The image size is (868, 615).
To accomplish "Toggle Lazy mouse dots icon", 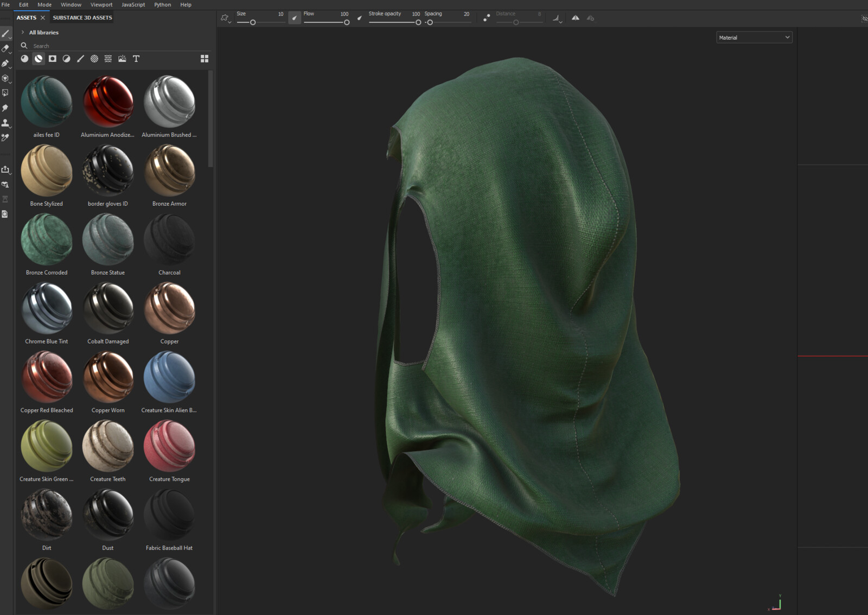I will (x=487, y=18).
